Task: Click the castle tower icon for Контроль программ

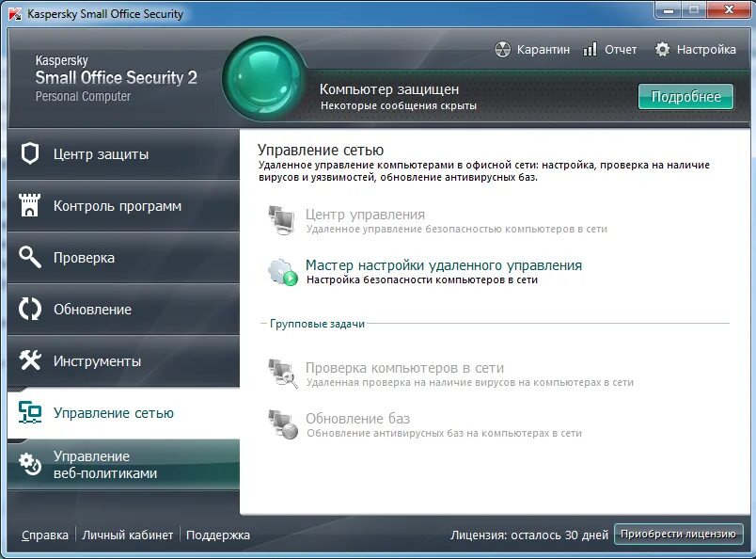Action: tap(29, 205)
